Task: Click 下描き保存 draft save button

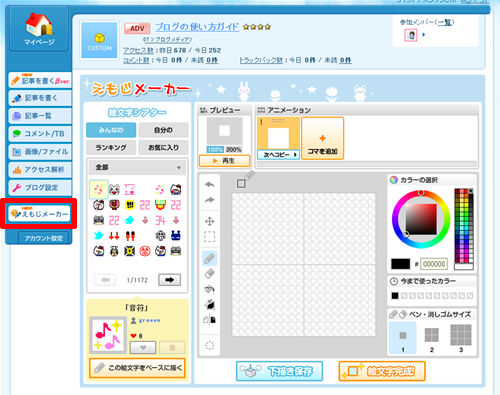Action: [279, 371]
